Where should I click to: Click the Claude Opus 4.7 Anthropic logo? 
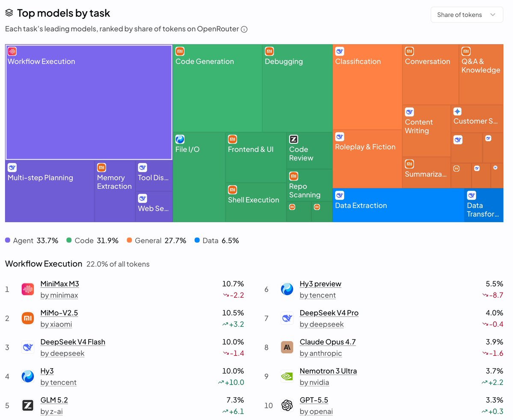coord(287,347)
